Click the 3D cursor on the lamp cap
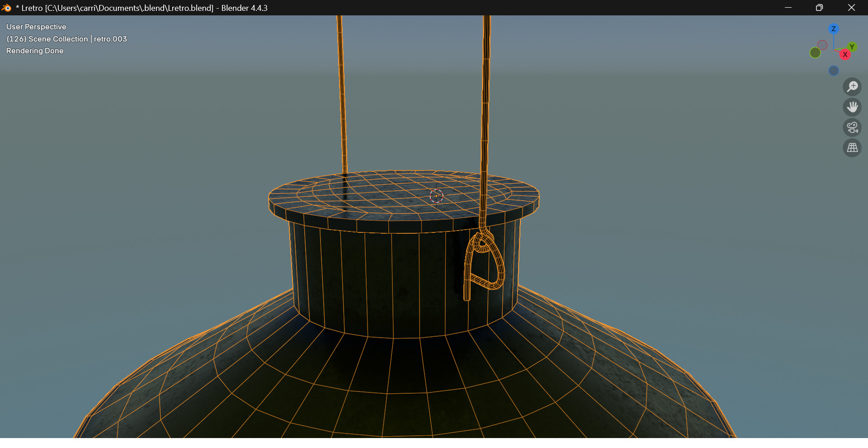The image size is (868, 448). tap(436, 196)
